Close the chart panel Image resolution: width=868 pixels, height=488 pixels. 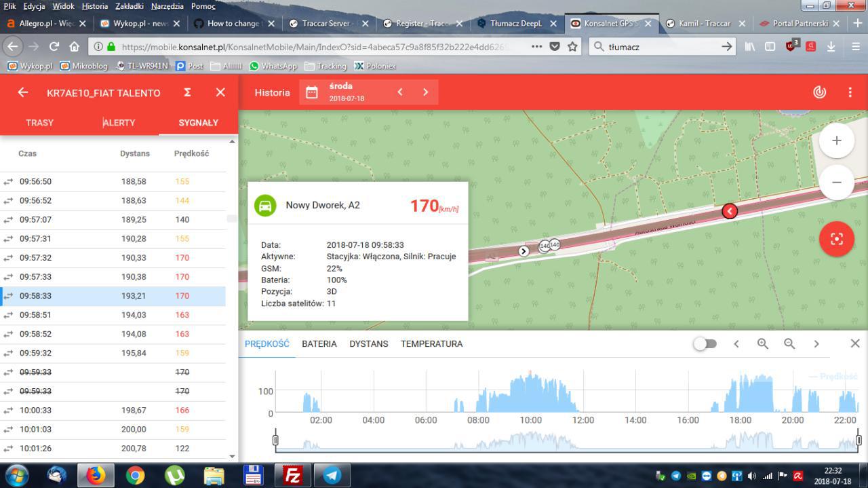click(855, 343)
